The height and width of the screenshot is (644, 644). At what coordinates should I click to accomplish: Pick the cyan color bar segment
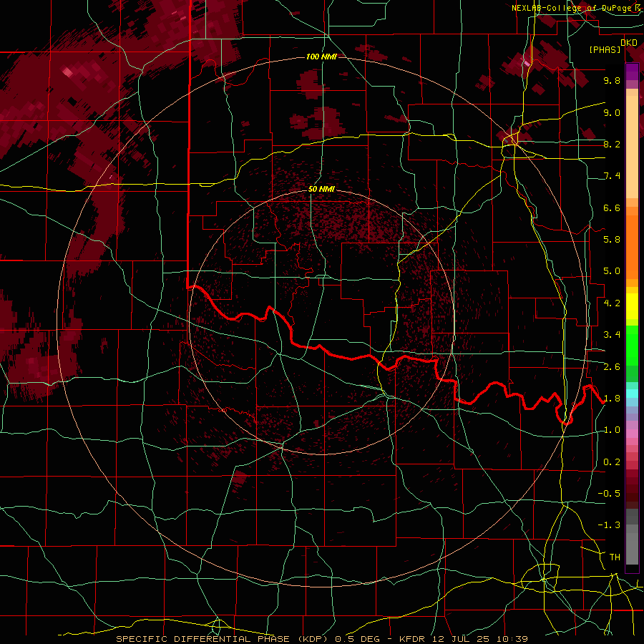pyautogui.click(x=632, y=394)
